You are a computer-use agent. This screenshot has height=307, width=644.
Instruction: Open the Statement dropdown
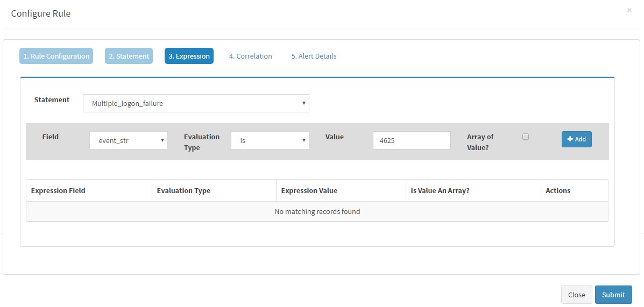pos(196,103)
